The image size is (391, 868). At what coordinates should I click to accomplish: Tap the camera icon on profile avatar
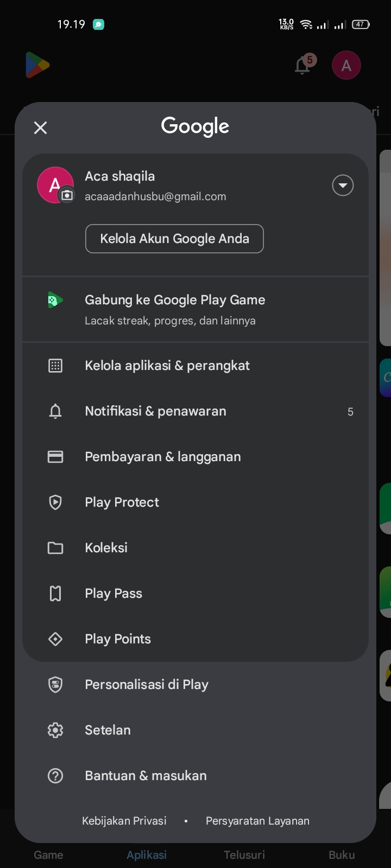coord(67,195)
